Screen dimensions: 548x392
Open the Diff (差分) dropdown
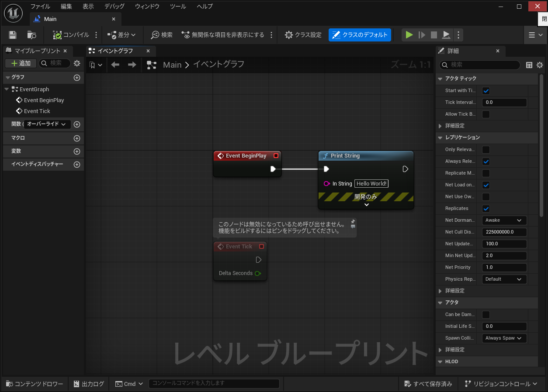pos(121,35)
